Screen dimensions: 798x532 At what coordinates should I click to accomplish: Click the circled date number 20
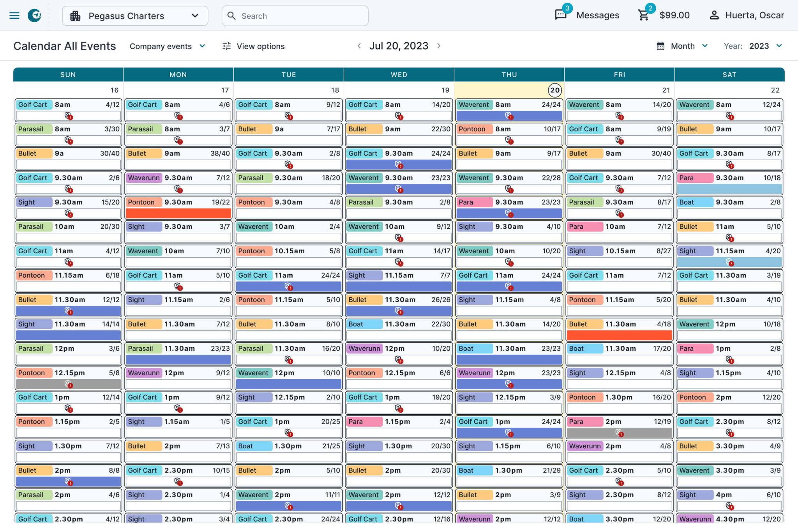point(555,90)
